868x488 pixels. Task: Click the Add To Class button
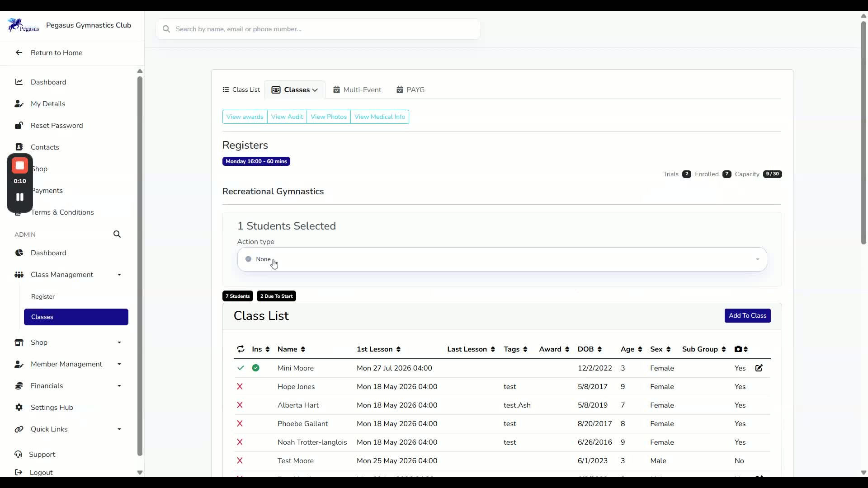(x=747, y=315)
